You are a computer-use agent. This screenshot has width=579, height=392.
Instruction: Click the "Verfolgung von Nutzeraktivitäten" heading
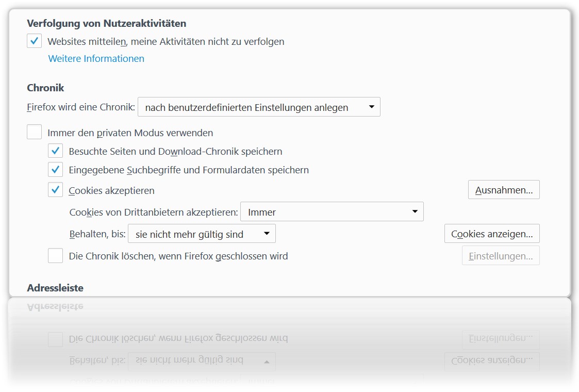pyautogui.click(x=107, y=24)
